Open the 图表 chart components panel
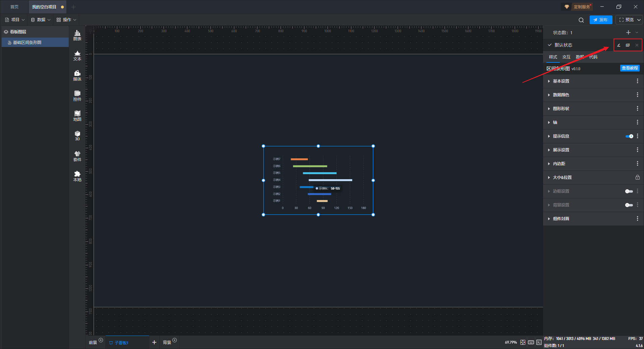Screen dimensions: 644x349 77,35
